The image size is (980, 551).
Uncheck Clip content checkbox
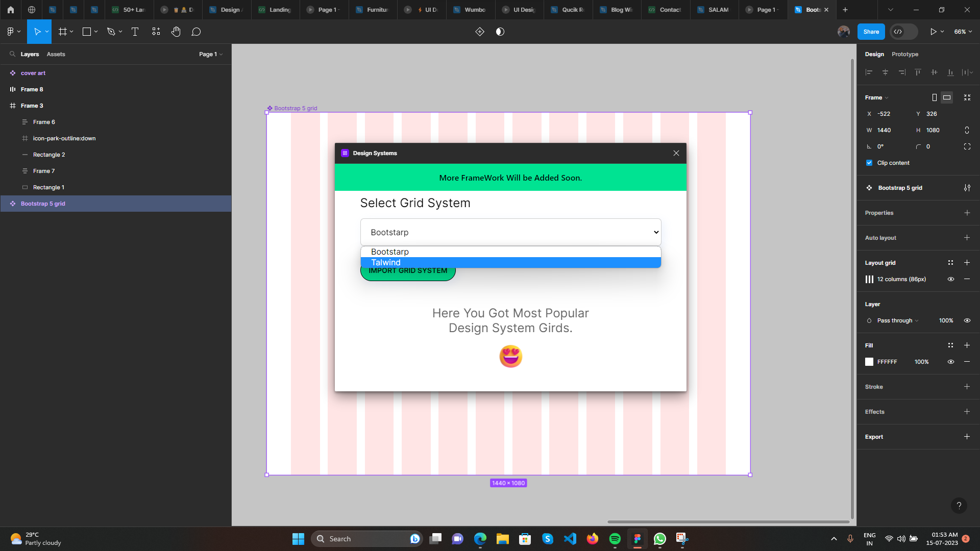(x=869, y=163)
